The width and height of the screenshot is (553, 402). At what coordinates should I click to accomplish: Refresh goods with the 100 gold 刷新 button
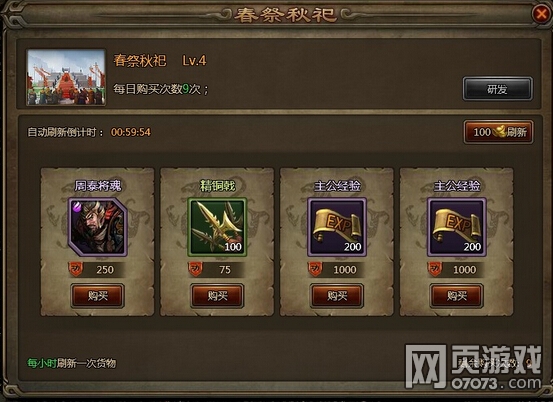[498, 132]
